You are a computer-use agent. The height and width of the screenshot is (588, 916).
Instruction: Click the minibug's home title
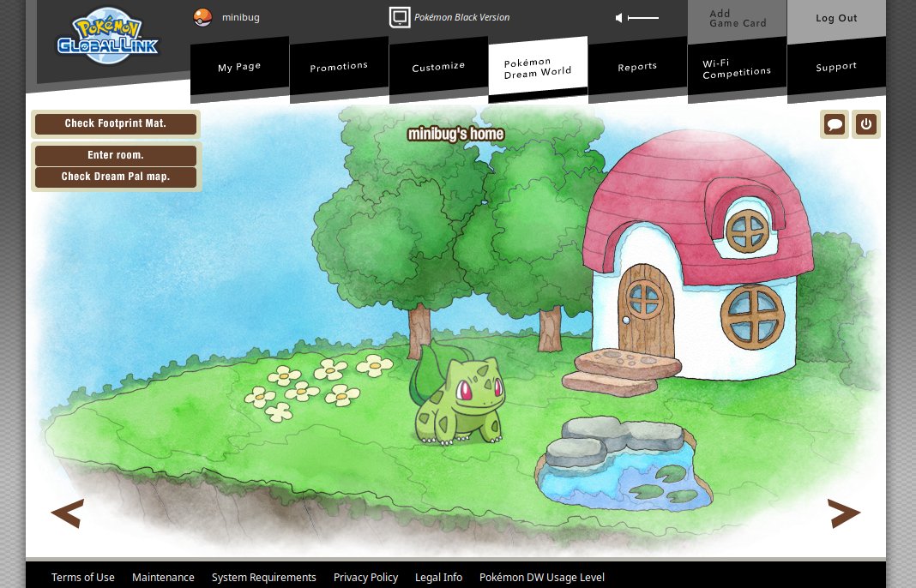click(x=455, y=135)
